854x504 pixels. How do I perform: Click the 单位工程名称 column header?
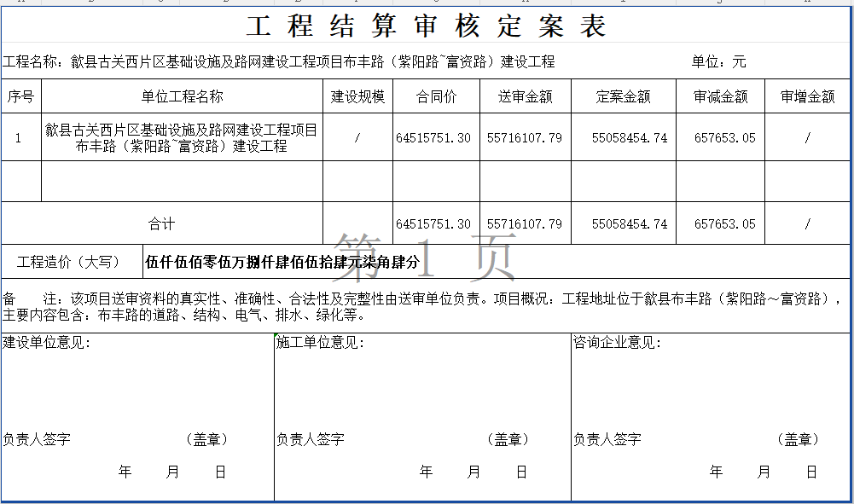click(x=182, y=97)
